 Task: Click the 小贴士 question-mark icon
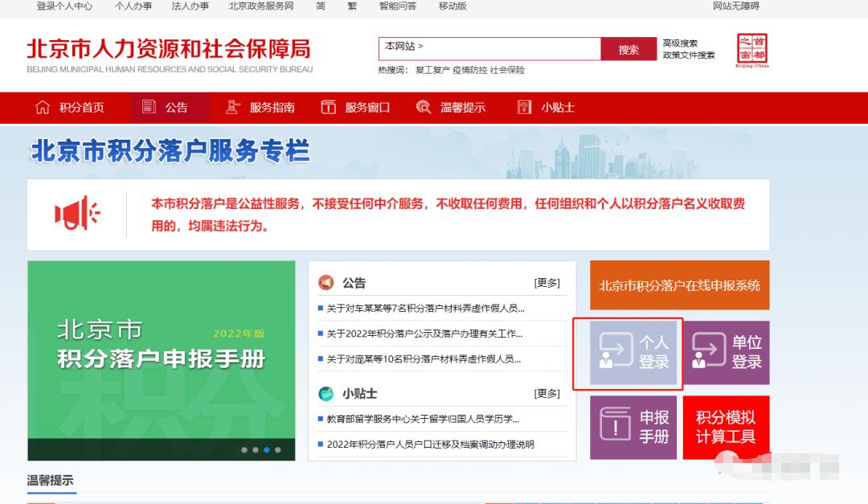[524, 107]
